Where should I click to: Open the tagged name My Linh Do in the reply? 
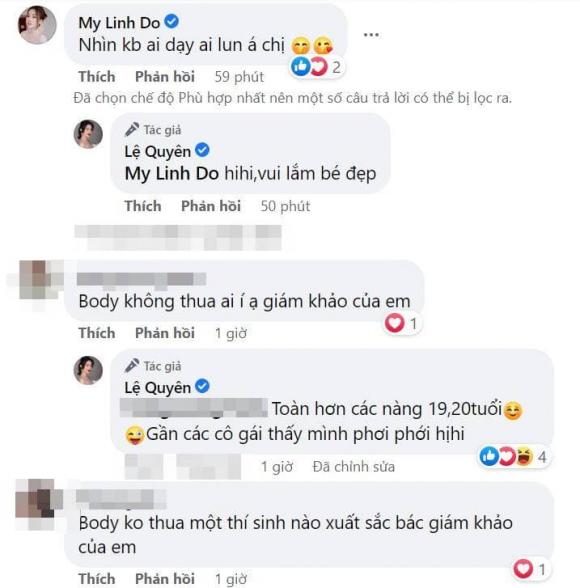pyautogui.click(x=172, y=174)
